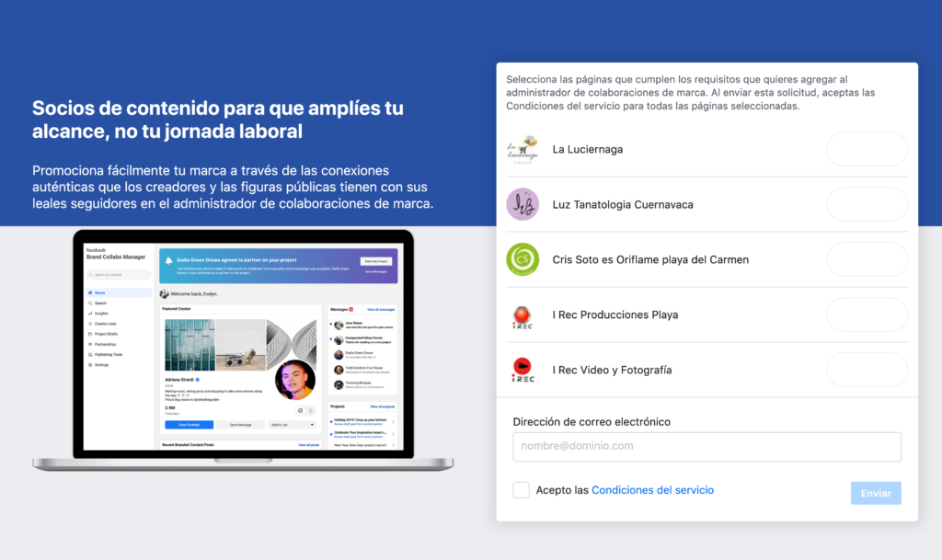Image resolution: width=942 pixels, height=560 pixels.
Task: Check the Acepto las Condiciones checkbox
Action: (522, 490)
